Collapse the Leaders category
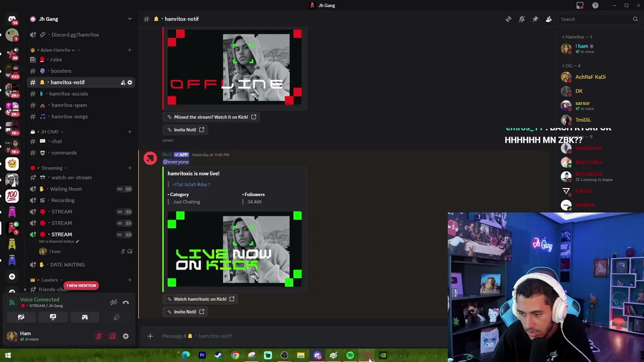The width and height of the screenshot is (644, 362). pos(49,280)
